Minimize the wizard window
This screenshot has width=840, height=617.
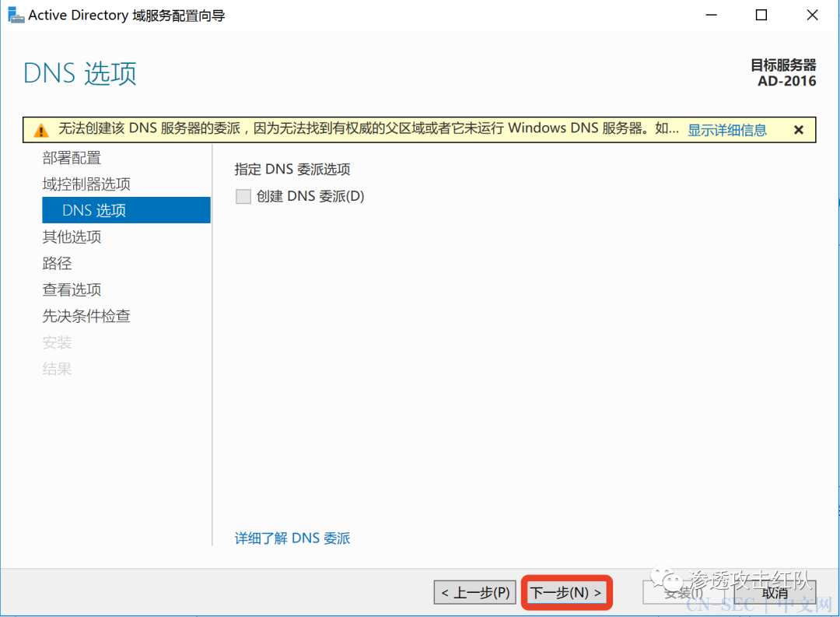point(711,15)
